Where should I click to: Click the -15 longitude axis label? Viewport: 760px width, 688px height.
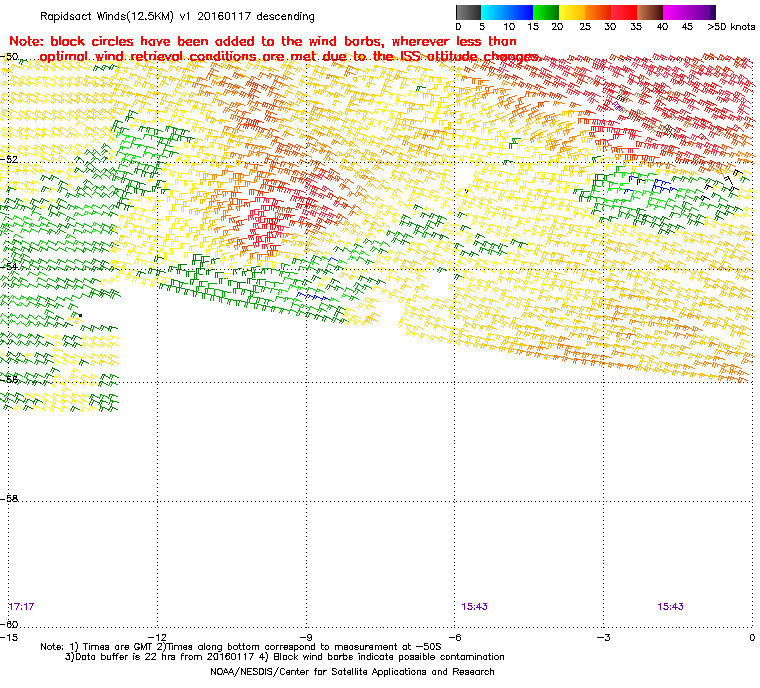tap(9, 637)
